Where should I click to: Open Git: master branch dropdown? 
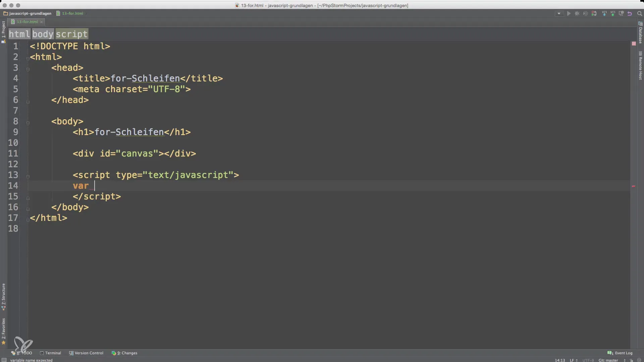pos(612,360)
